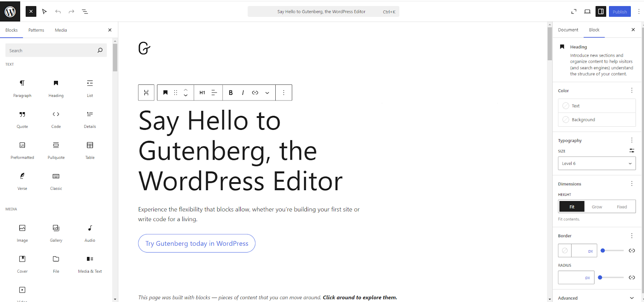The width and height of the screenshot is (644, 302).
Task: Move block down arrow
Action: tap(186, 95)
